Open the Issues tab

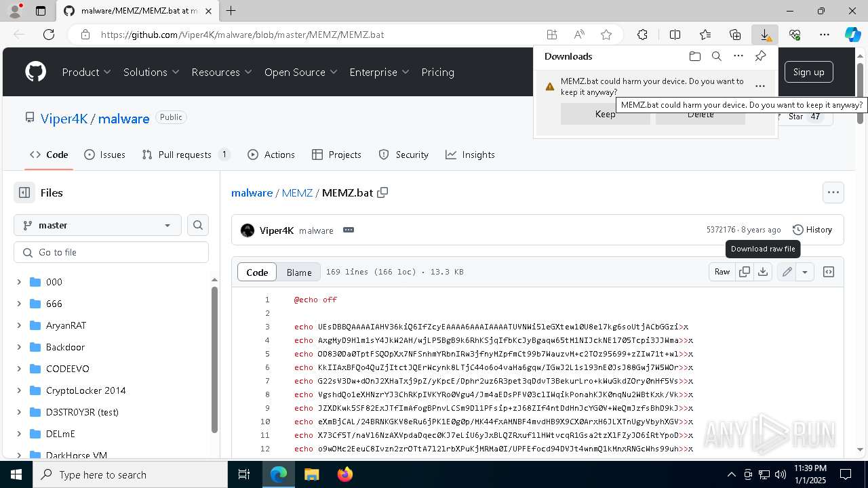104,155
